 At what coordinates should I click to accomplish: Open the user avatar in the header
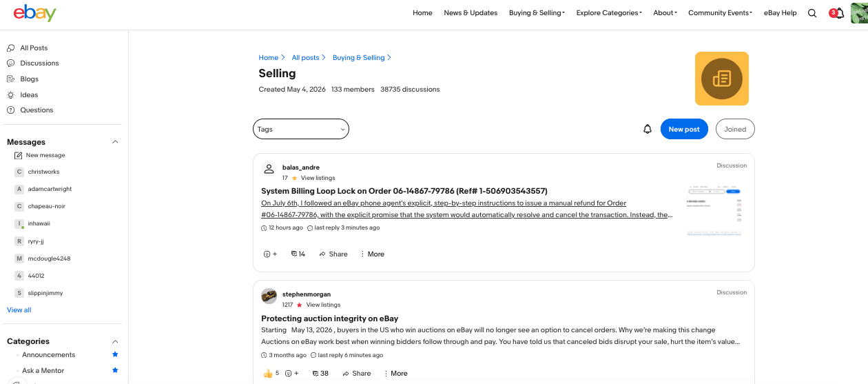[860, 13]
